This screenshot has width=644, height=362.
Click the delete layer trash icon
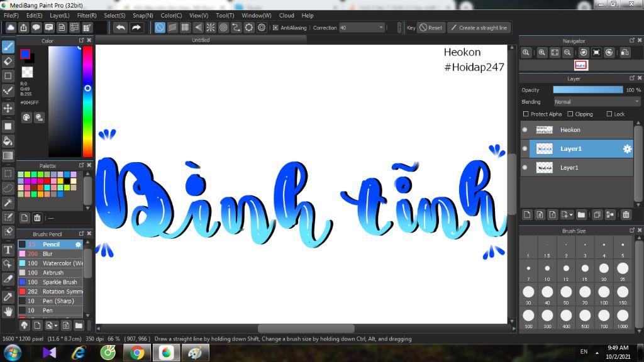626,215
